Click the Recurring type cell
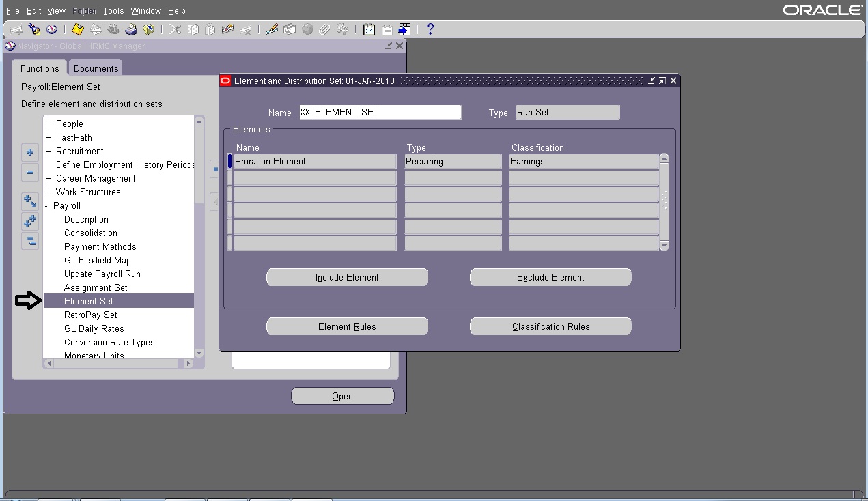Image resolution: width=868 pixels, height=501 pixels. (x=453, y=162)
